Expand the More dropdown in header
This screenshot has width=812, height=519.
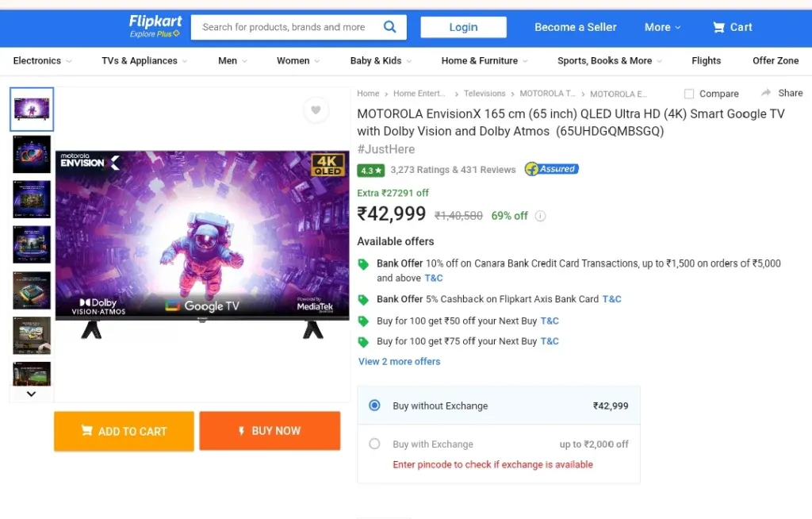click(662, 27)
